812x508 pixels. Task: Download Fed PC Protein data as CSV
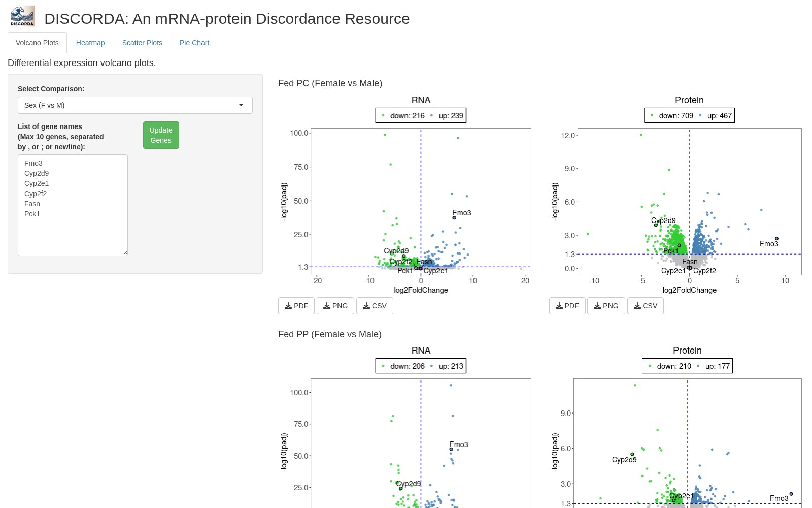pyautogui.click(x=646, y=306)
